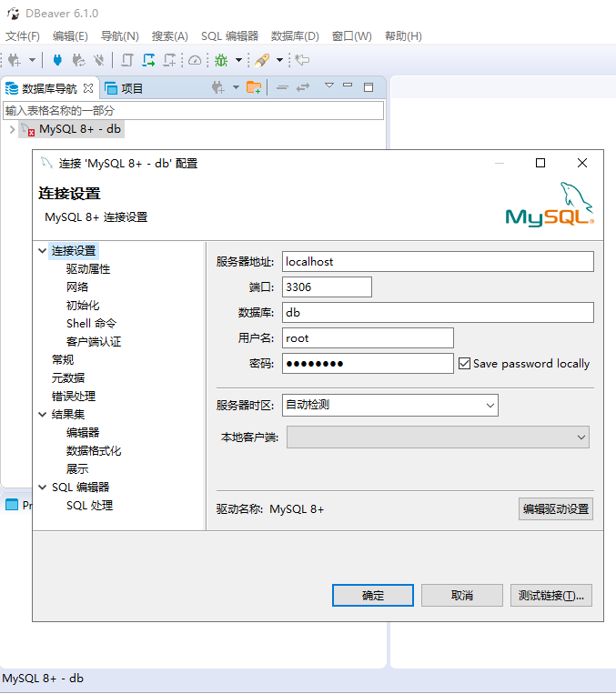616x694 pixels.
Task: Click the back-arrow navigation icon in toolbar
Action: tap(302, 60)
